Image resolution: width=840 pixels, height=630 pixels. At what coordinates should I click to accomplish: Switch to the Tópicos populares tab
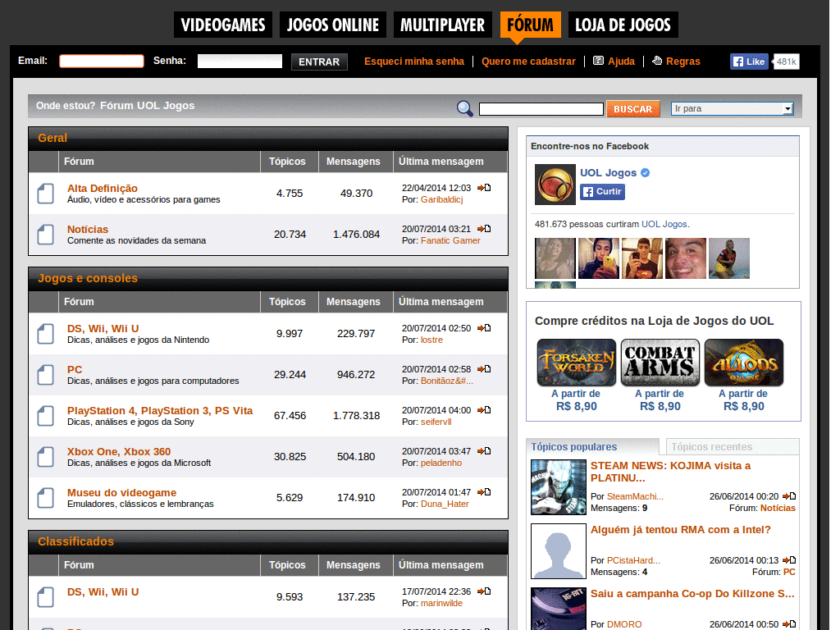point(592,447)
